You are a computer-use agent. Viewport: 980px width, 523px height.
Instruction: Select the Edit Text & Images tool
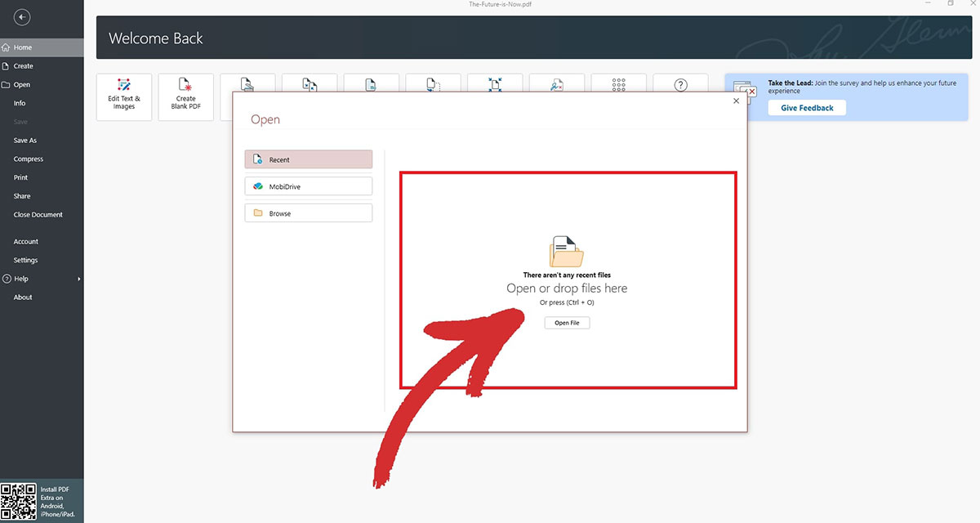pyautogui.click(x=123, y=96)
